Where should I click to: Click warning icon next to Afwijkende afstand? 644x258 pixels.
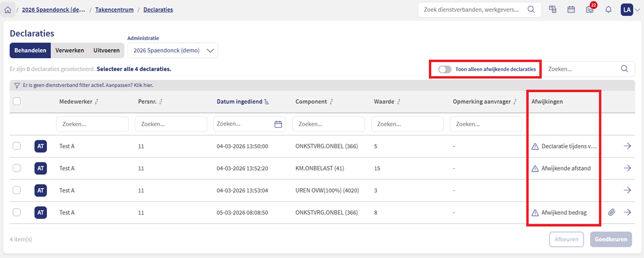coord(535,168)
